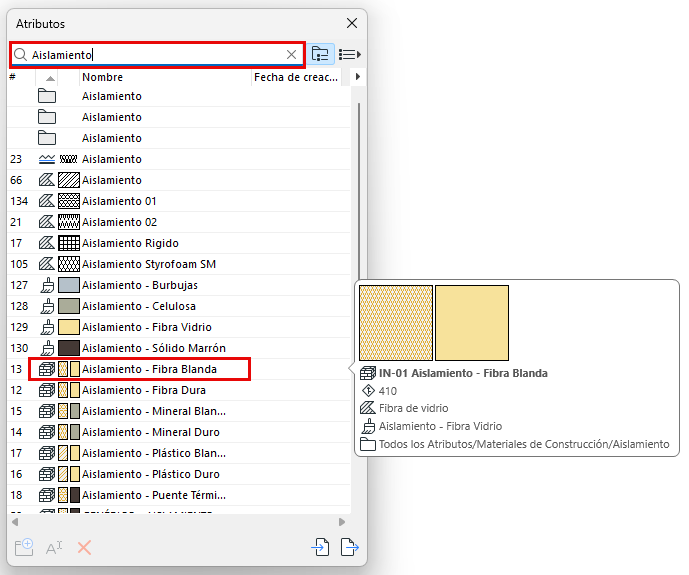
Task: Select Aislamiento - Plástico Duro row
Action: (179, 474)
